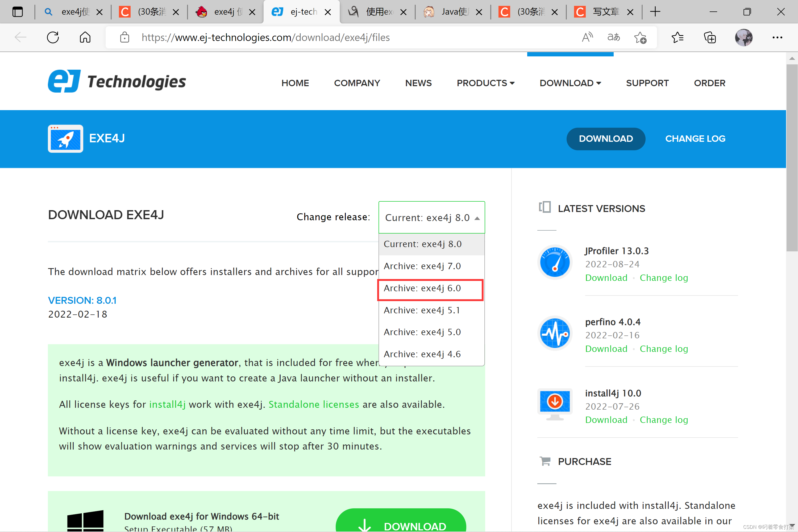The image size is (798, 532).
Task: Open JProfiler Change log link
Action: click(664, 278)
